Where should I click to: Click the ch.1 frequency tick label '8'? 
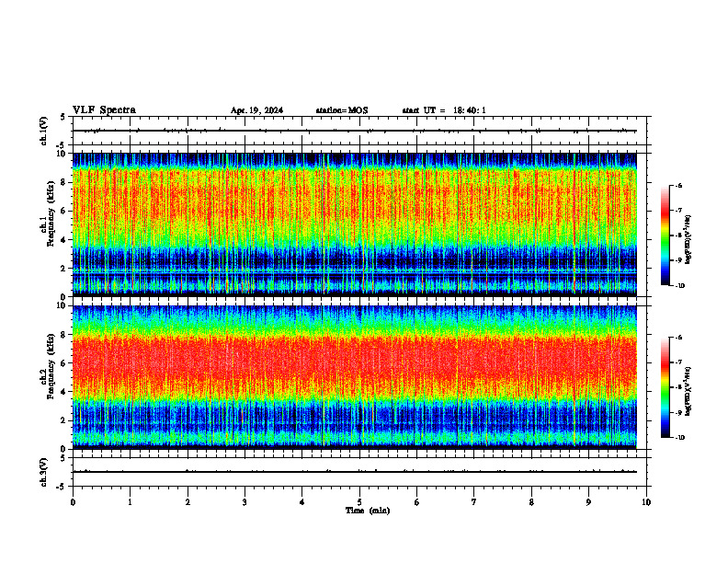[64, 182]
